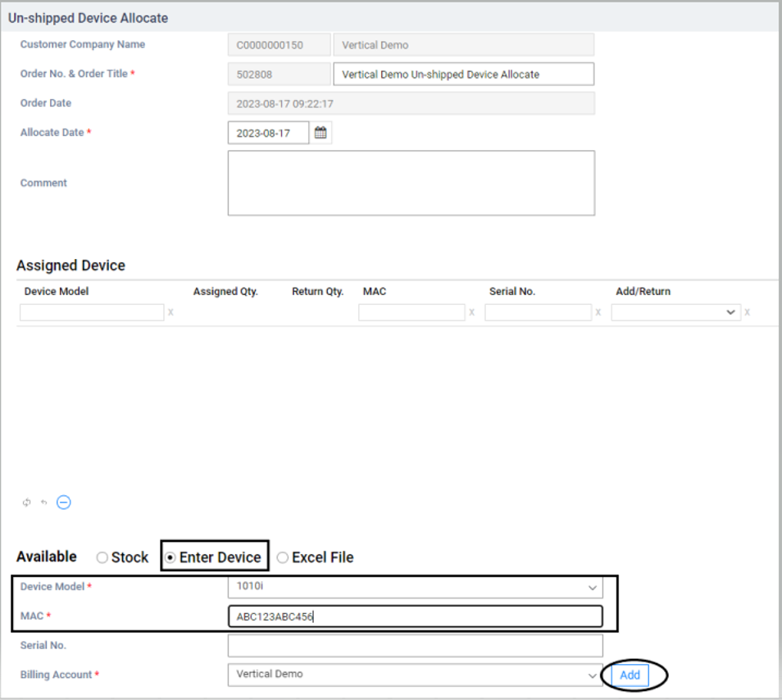Click the Allocate Date input field
782x700 pixels.
coord(268,133)
